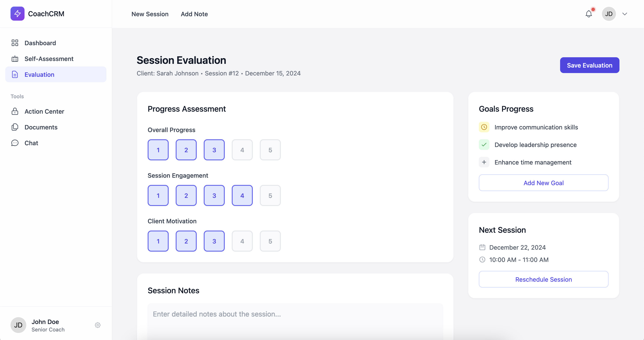Screen dimensions: 644x340
Task: Click the Documents clipboard icon
Action: tap(14, 127)
